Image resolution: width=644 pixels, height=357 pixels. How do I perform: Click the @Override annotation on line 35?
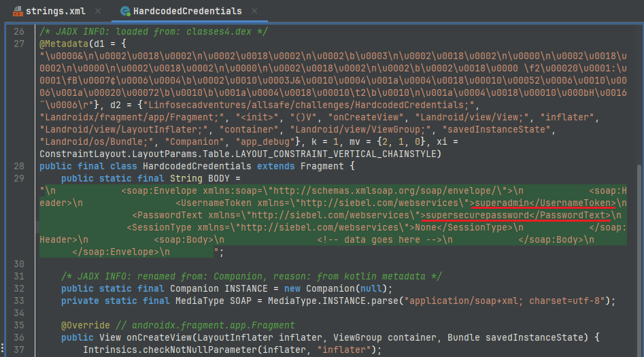pyautogui.click(x=86, y=325)
